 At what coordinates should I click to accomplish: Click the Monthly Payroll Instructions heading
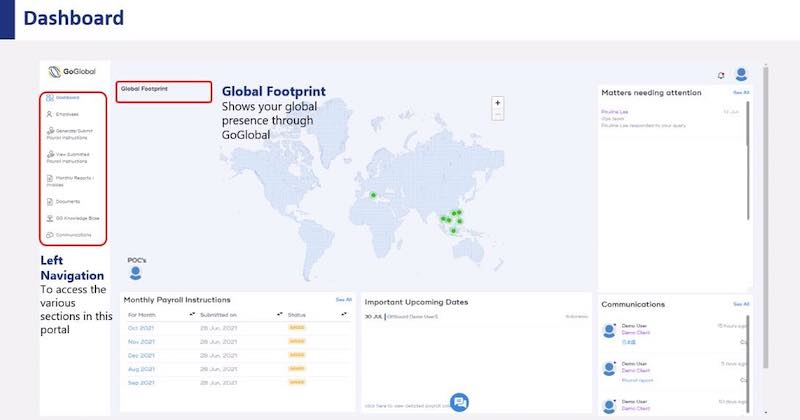point(177,300)
